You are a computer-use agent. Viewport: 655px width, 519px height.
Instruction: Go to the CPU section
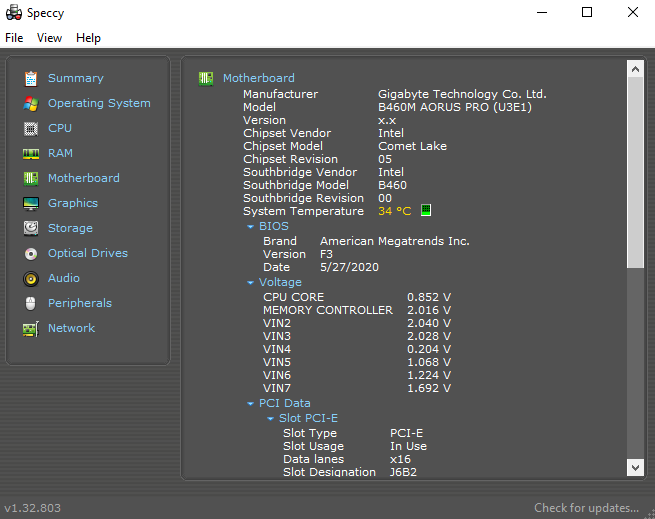coord(60,128)
